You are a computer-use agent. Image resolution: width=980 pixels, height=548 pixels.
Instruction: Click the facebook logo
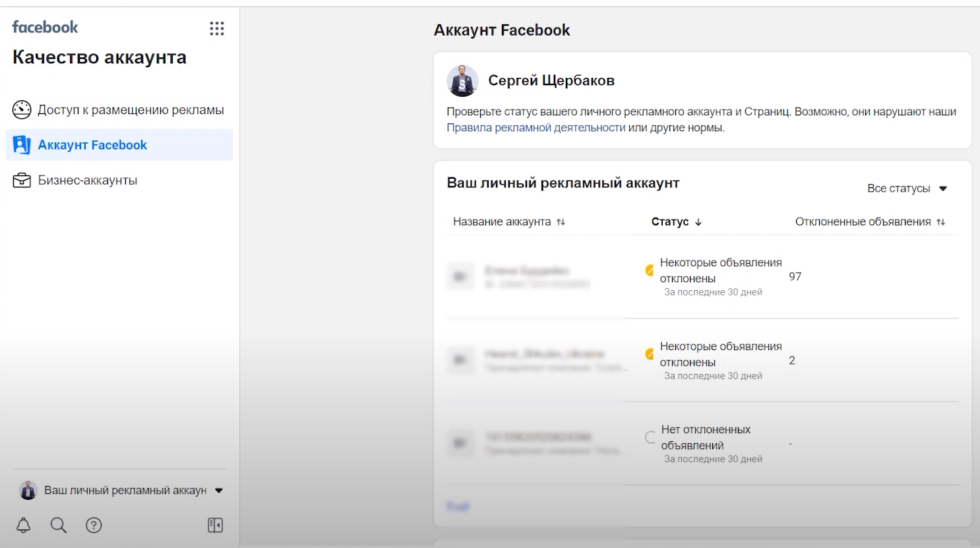tap(45, 27)
